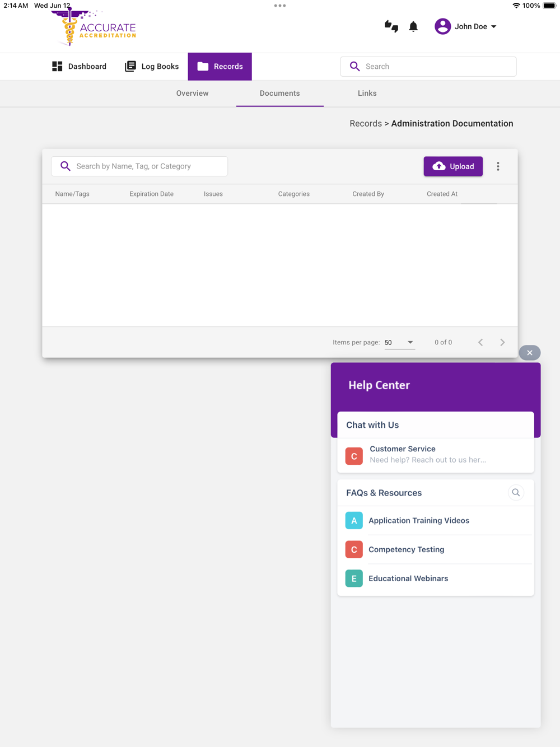Click the Dashboard grid icon
This screenshot has width=560, height=747.
tap(57, 67)
